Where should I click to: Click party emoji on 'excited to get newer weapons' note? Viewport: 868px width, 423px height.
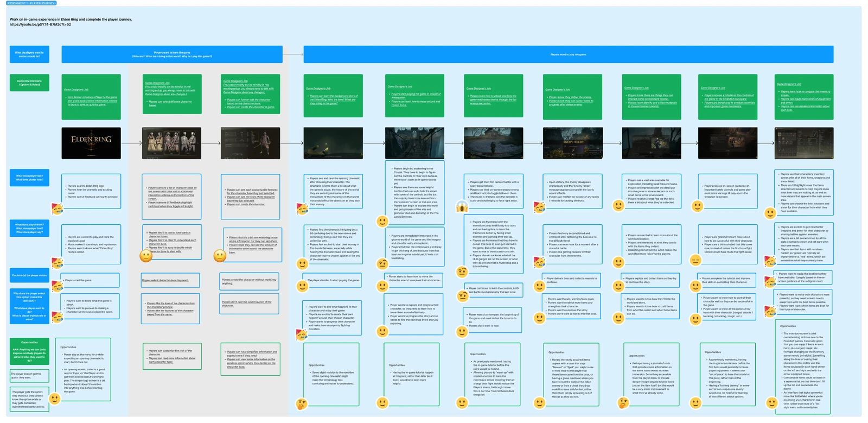point(770,261)
